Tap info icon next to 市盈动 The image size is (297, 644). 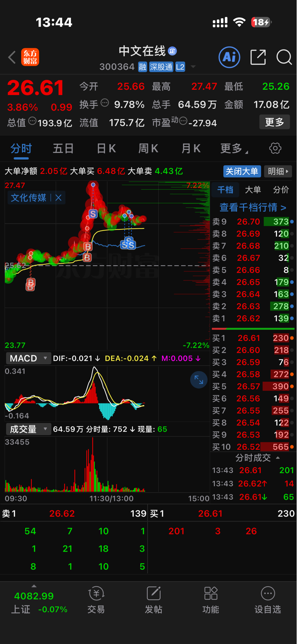183,121
